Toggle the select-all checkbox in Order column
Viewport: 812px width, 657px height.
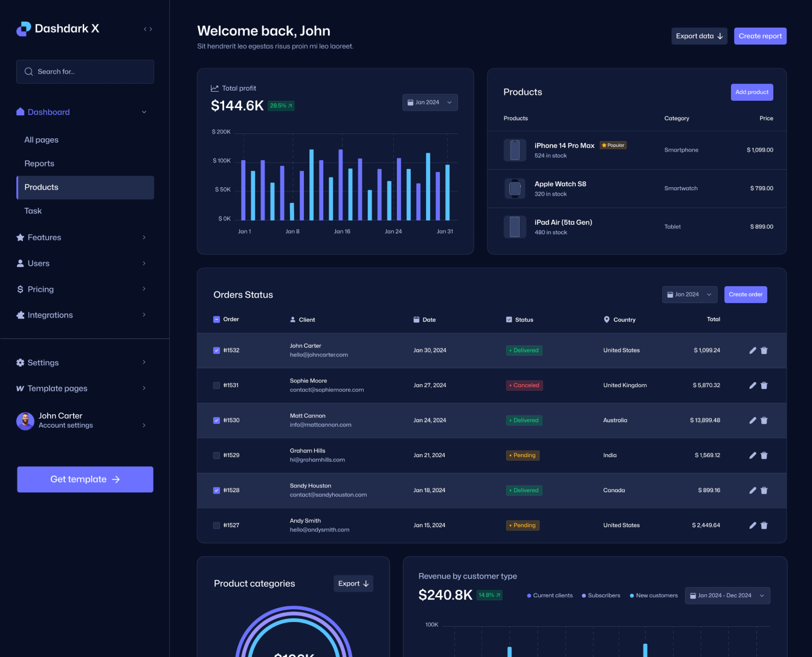point(216,319)
